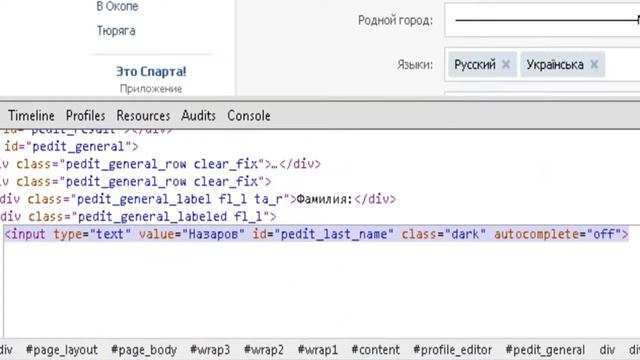Click the Языки languages input box
This screenshot has height=360, width=640.
tap(542, 64)
